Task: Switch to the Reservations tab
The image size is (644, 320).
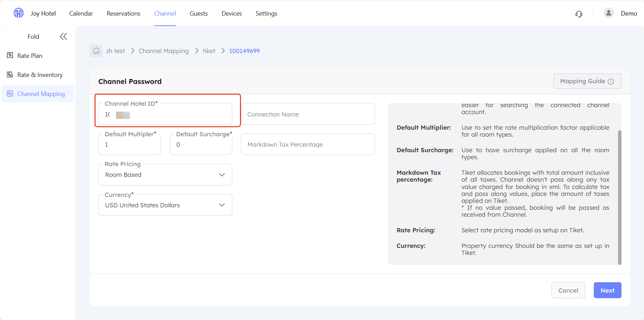Action: (x=124, y=14)
